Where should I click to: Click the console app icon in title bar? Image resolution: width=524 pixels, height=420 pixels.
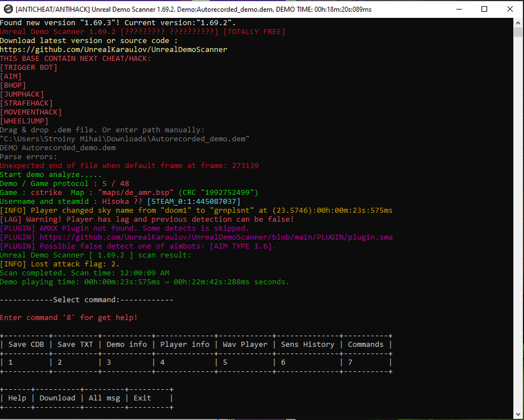(x=7, y=9)
